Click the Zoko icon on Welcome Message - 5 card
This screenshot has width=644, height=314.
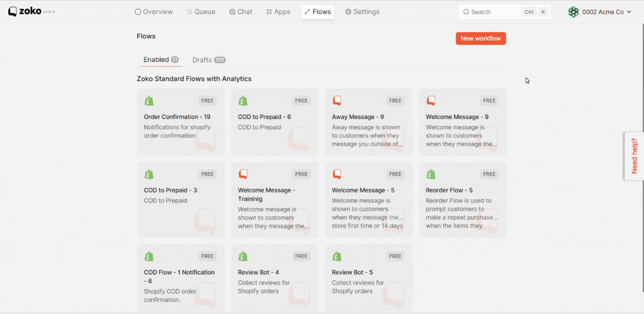[x=337, y=174]
